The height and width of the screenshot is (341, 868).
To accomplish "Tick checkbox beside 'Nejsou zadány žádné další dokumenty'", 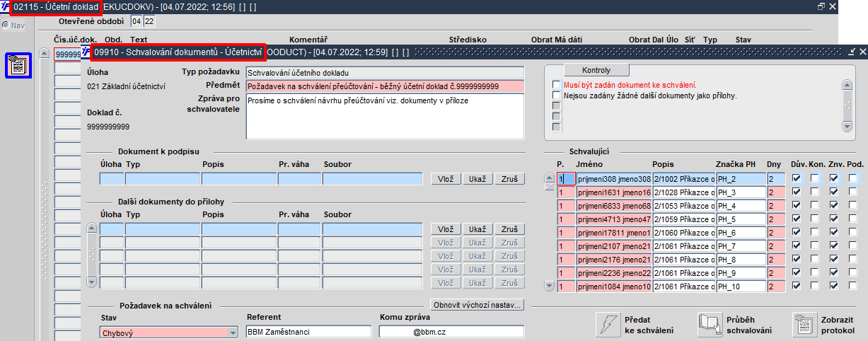I will (x=557, y=96).
